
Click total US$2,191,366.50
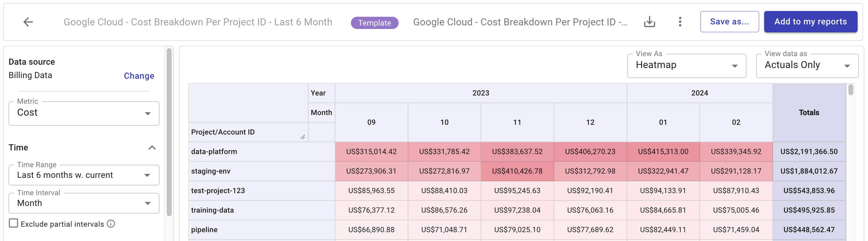pos(809,152)
